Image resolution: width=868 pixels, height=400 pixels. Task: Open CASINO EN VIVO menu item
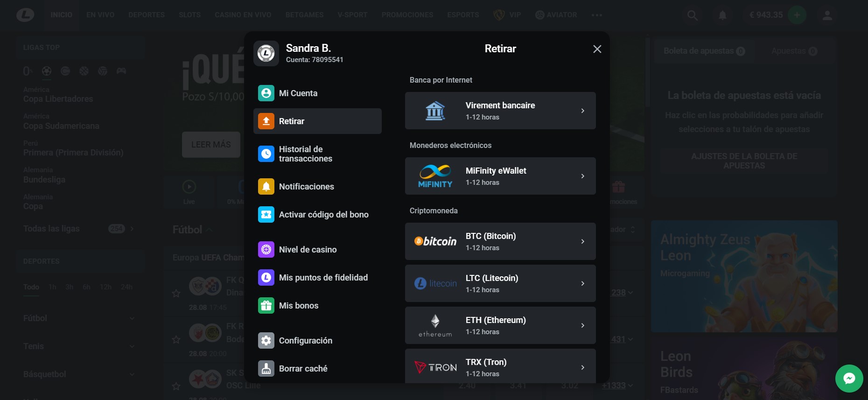243,15
